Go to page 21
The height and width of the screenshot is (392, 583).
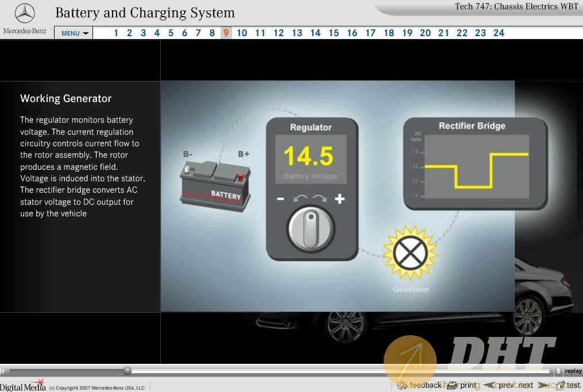coord(443,33)
